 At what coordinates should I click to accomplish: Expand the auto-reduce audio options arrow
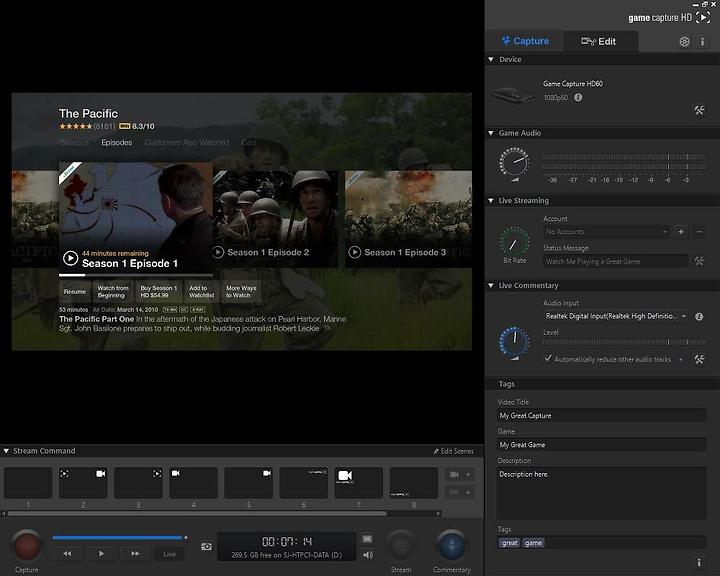coord(681,359)
